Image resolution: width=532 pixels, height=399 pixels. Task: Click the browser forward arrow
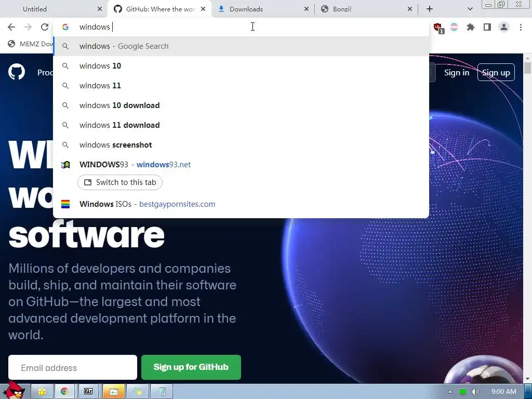pyautogui.click(x=28, y=27)
